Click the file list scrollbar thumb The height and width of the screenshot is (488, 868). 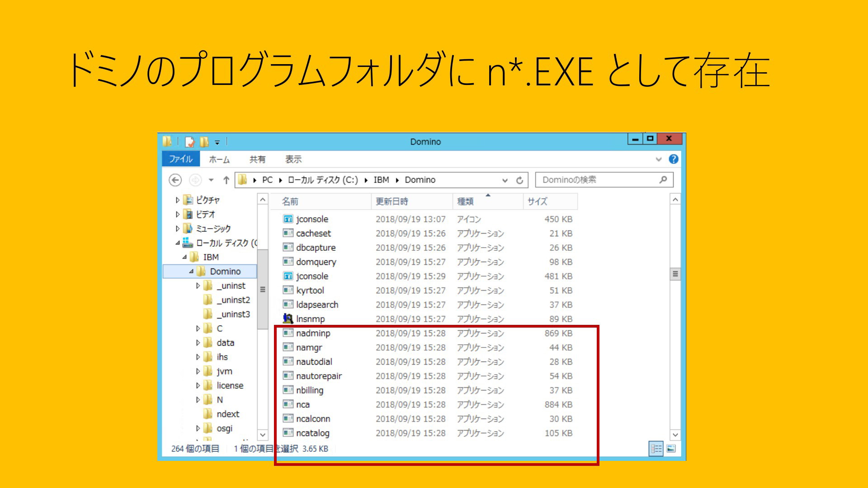(675, 274)
